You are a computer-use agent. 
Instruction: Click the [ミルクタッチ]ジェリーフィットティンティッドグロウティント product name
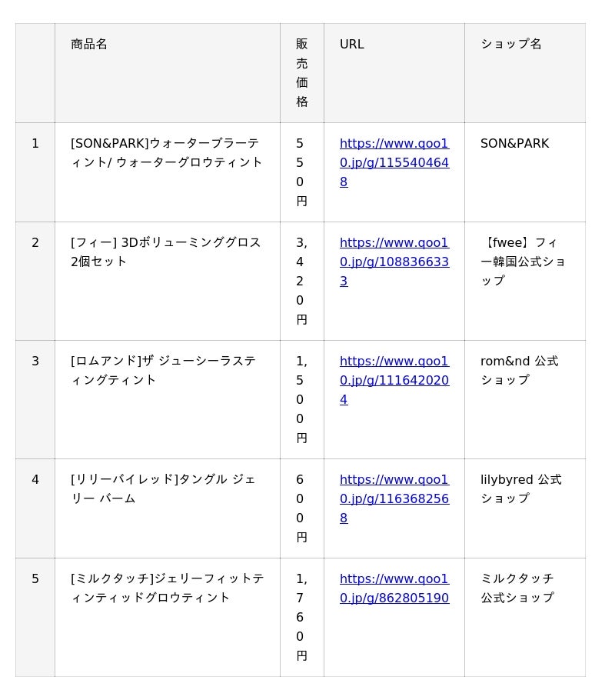pos(167,588)
